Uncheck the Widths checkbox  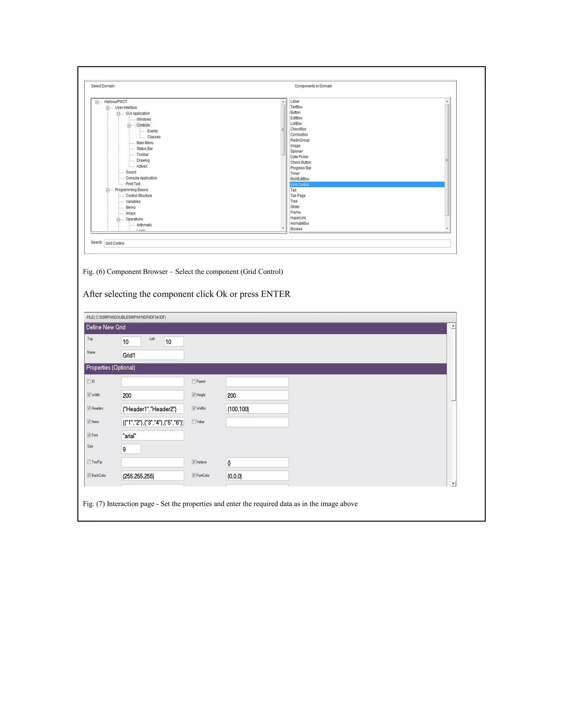point(194,408)
